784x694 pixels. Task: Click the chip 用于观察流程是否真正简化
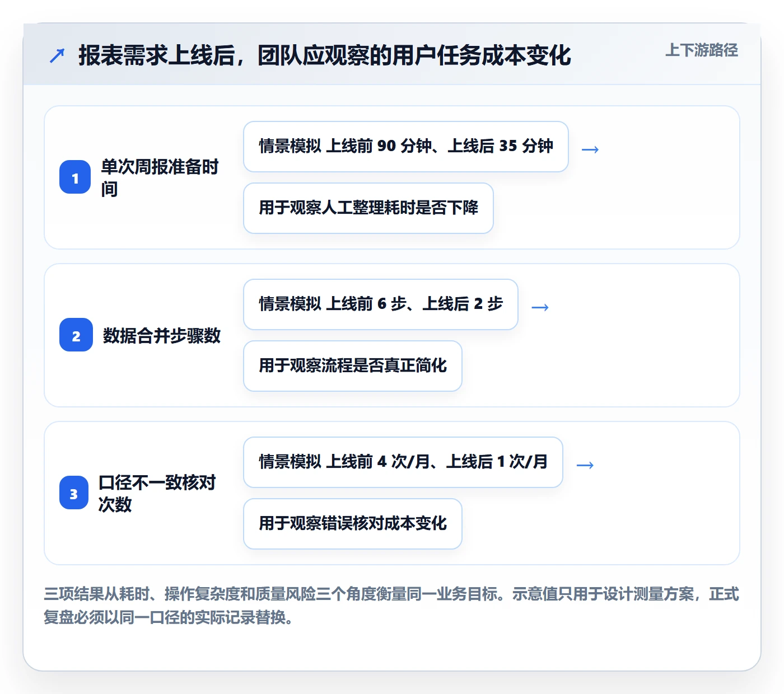[x=353, y=366]
